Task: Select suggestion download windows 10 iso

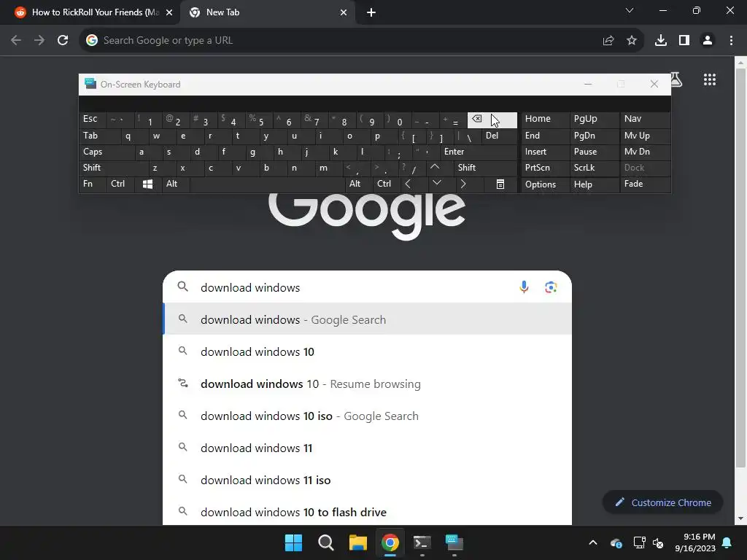Action: (367, 416)
